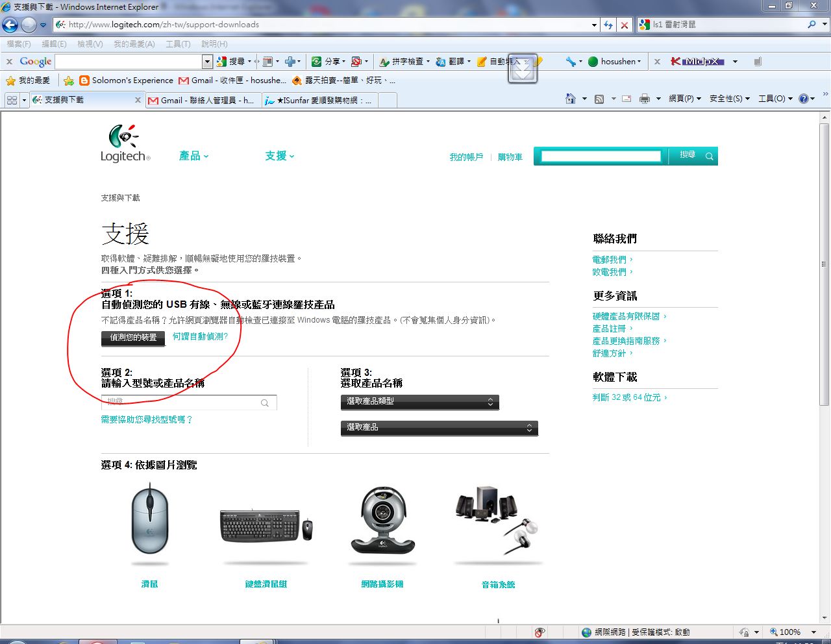Switch to the Gmail 聯絡人管理員 tab
This screenshot has height=644, width=831.
[203, 100]
